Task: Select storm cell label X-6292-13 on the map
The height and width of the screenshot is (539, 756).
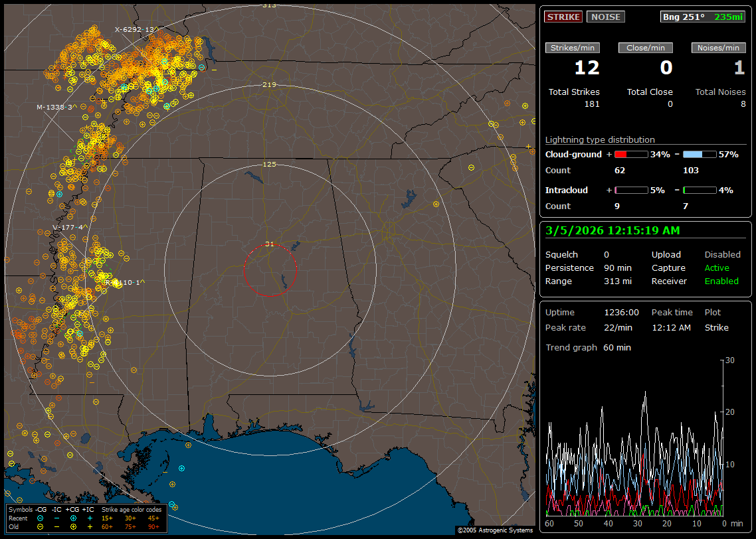Action: coord(138,29)
